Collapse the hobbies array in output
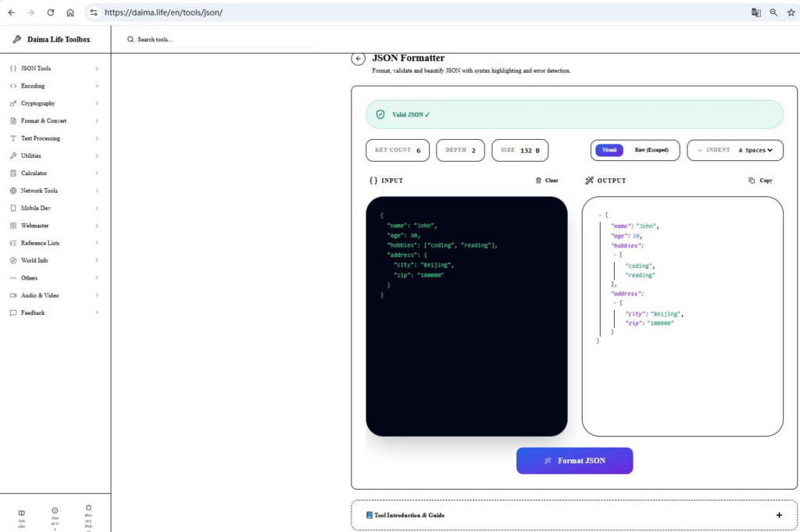Image resolution: width=800 pixels, height=532 pixels. tap(615, 255)
